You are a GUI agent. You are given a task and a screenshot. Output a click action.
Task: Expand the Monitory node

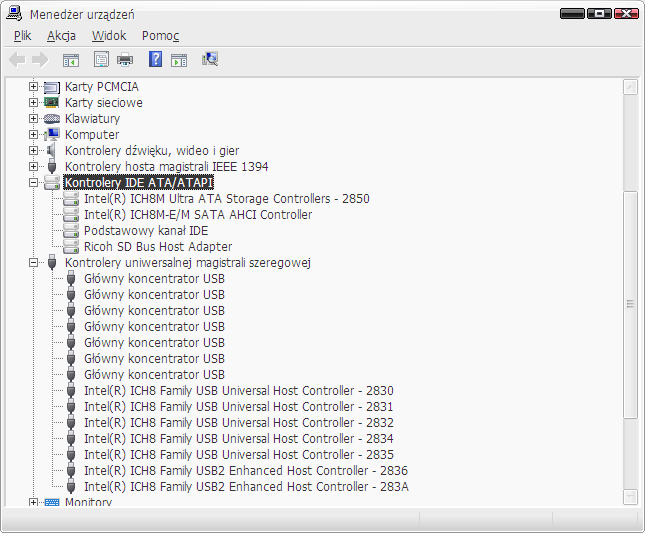tap(33, 502)
